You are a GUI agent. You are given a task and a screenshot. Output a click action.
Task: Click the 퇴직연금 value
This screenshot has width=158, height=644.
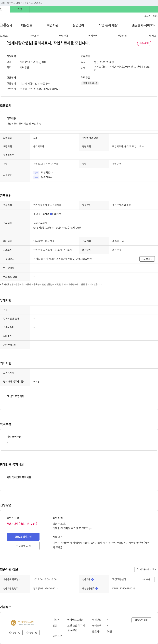[x=117, y=250]
